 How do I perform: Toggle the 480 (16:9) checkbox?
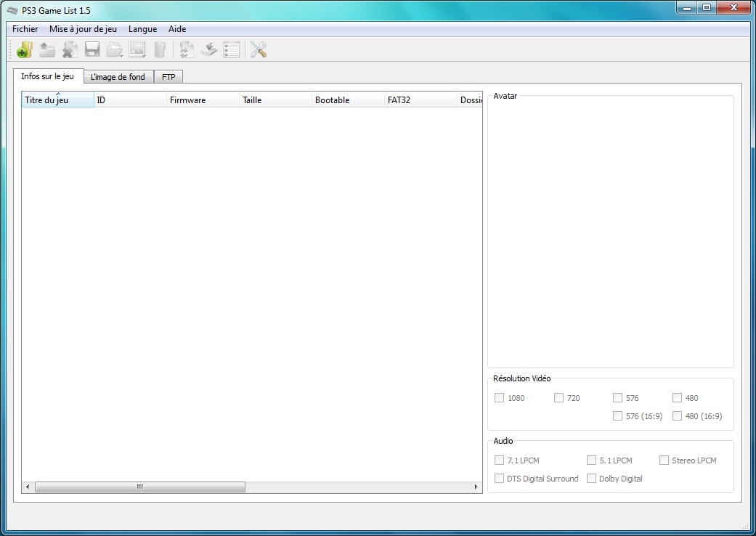click(x=677, y=415)
